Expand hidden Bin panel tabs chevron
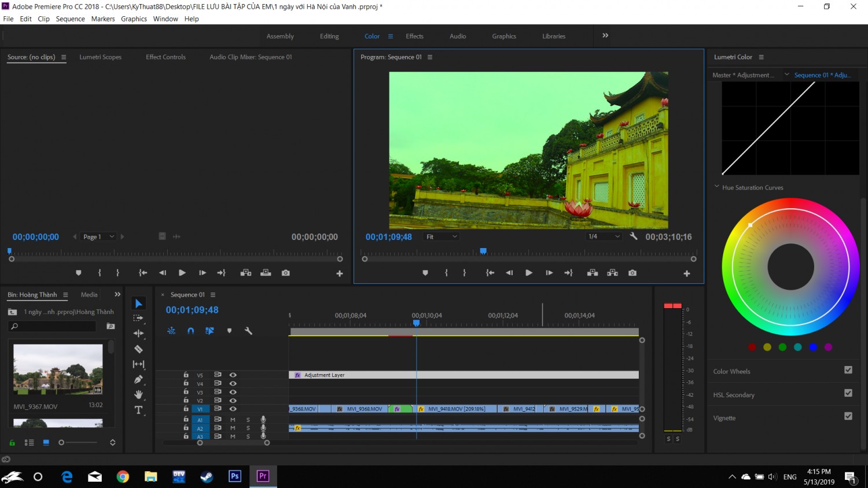 [x=117, y=294]
